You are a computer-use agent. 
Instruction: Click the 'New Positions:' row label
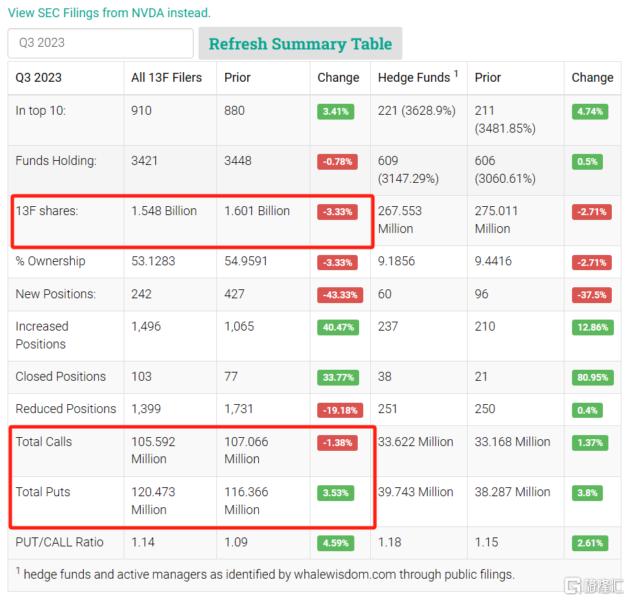(x=55, y=294)
